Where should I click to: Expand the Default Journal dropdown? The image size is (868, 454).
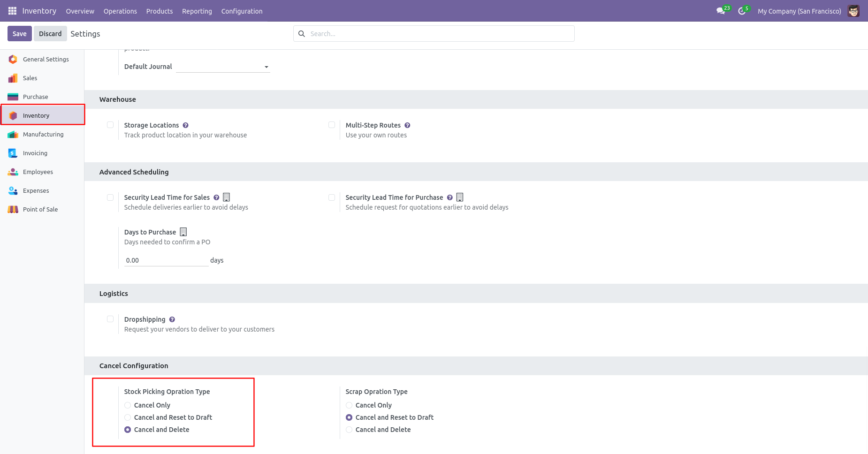(x=223, y=67)
